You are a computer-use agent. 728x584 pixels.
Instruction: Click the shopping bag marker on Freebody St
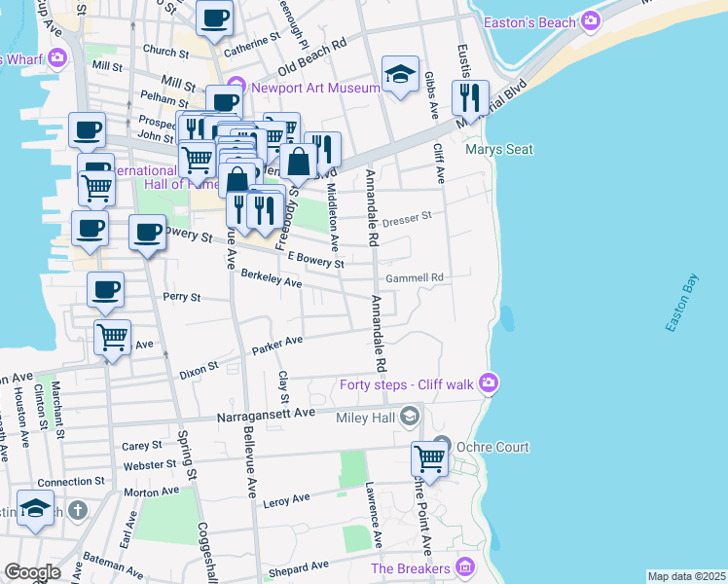pyautogui.click(x=299, y=163)
